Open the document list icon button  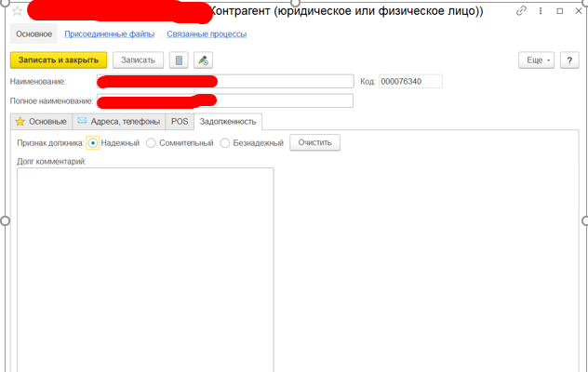(x=180, y=60)
